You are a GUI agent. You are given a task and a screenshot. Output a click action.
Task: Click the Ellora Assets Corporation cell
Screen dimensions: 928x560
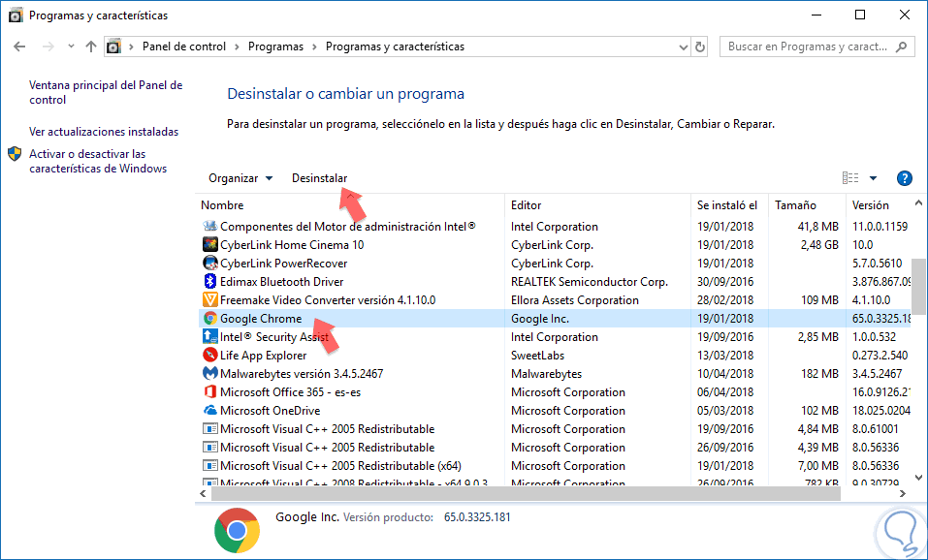click(575, 299)
